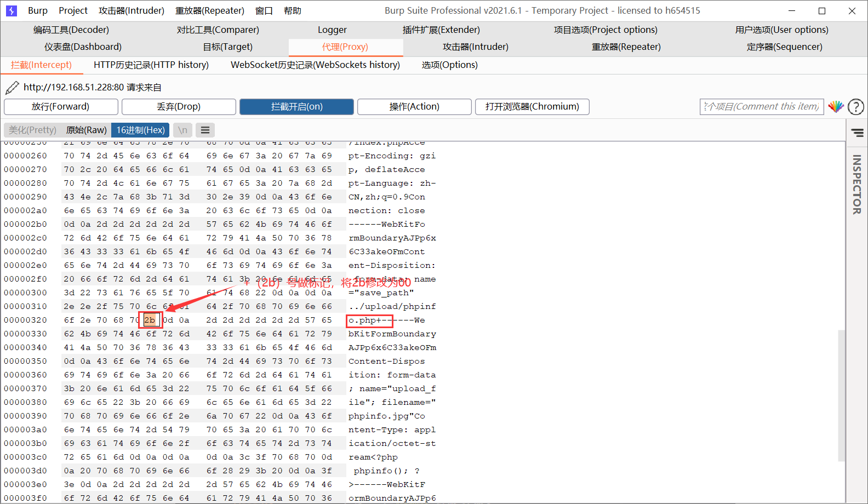868x504 pixels.
Task: Open the 攻击器(Intruder) menu in menu bar
Action: [132, 10]
